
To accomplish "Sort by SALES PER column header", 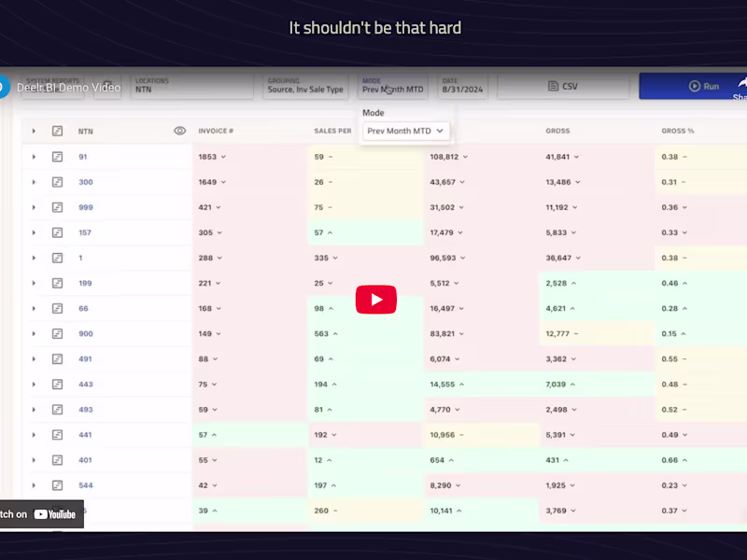I will (332, 131).
